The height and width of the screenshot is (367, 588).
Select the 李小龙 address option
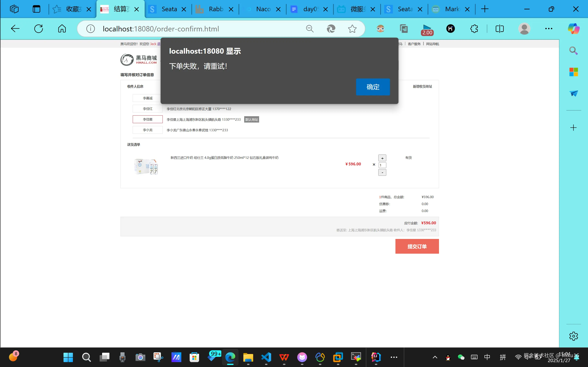point(147,130)
